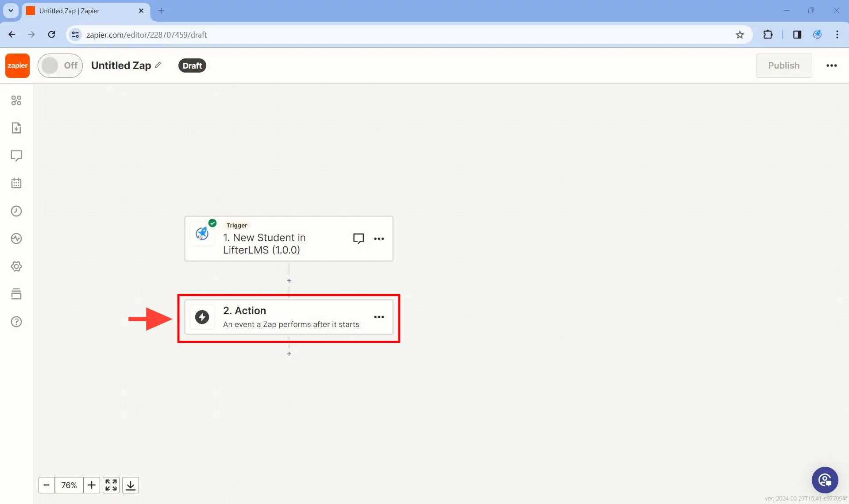
Task: Select the 2. Action step card
Action: (289, 317)
